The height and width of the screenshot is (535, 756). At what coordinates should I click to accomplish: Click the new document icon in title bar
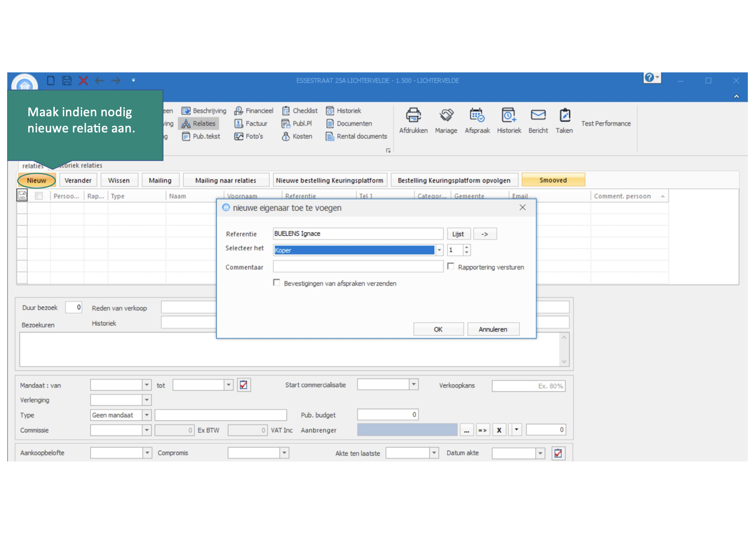[51, 80]
